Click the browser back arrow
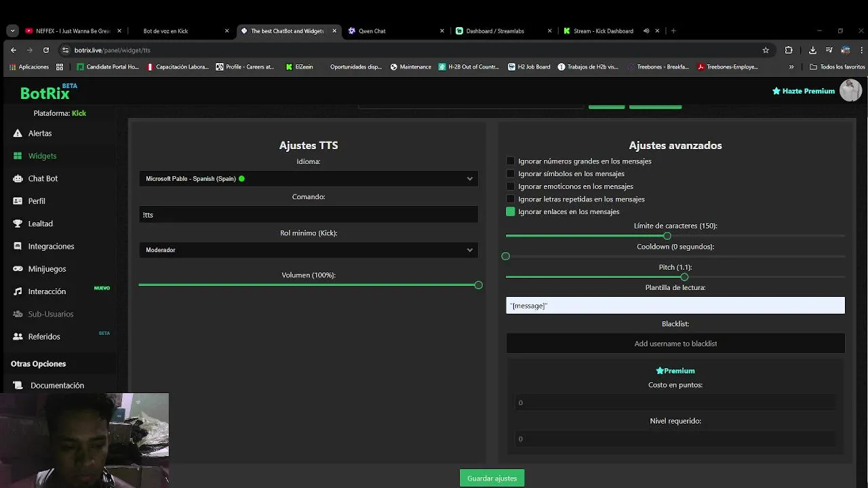Screen dimensions: 868x488 pyautogui.click(x=14, y=50)
